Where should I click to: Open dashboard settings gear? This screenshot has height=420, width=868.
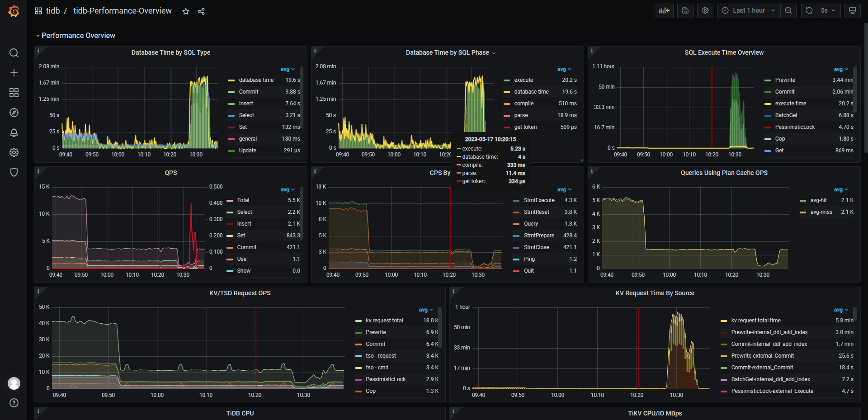click(705, 10)
